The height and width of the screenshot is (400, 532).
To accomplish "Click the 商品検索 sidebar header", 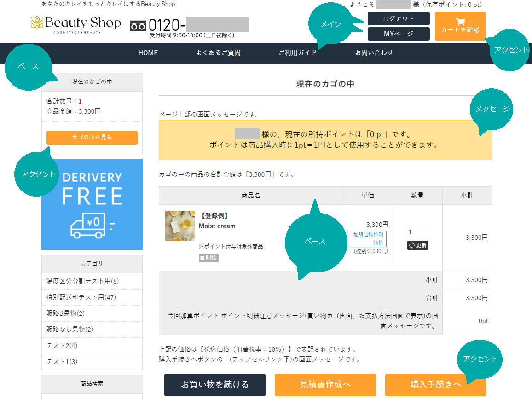I will (92, 384).
